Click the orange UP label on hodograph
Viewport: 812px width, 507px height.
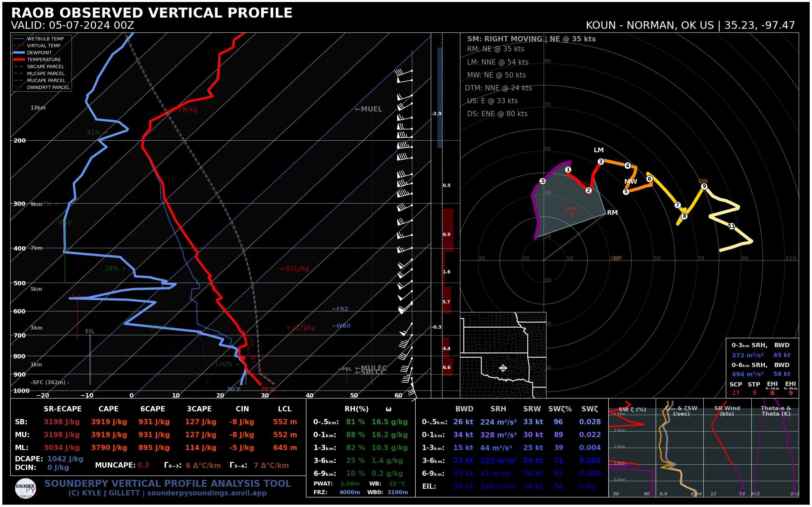click(617, 258)
